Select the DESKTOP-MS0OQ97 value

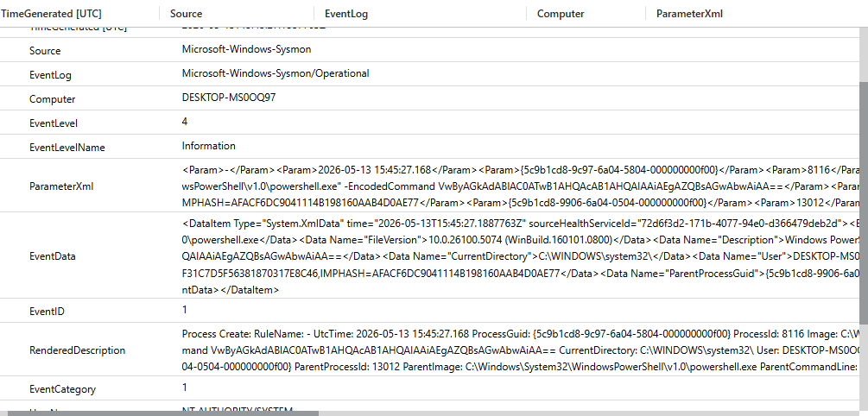pyautogui.click(x=229, y=98)
